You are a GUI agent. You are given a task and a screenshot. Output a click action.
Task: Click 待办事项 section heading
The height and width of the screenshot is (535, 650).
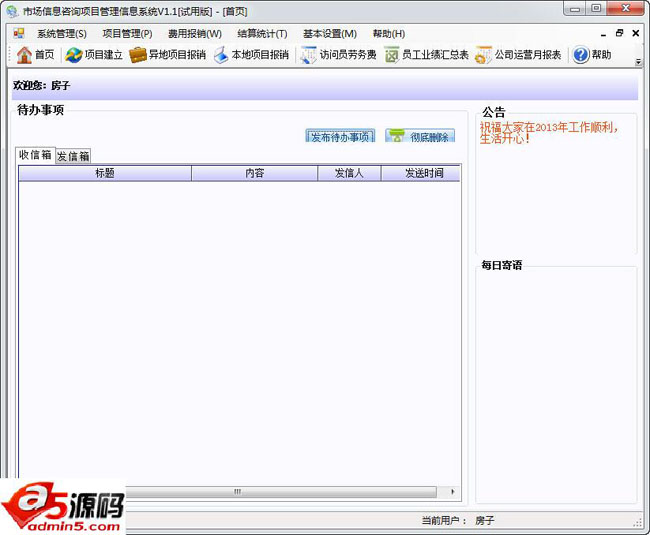click(x=40, y=110)
